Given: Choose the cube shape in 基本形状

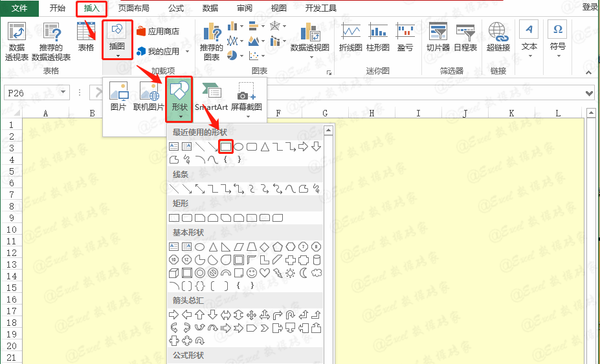Looking at the screenshot, I should point(173,273).
